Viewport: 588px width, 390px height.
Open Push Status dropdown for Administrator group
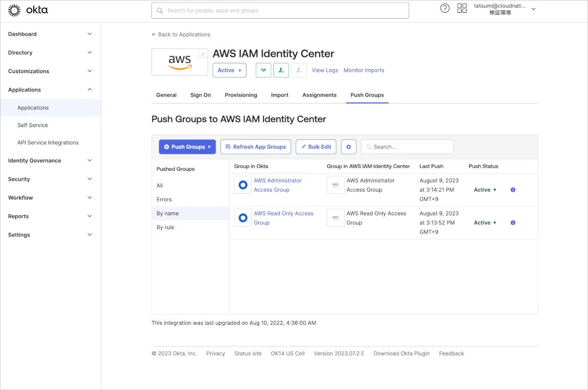485,190
